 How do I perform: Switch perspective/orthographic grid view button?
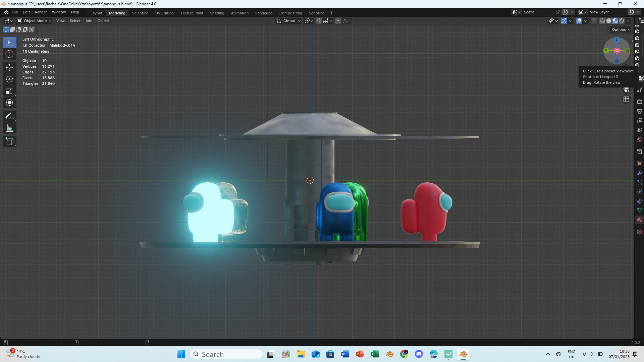[x=626, y=100]
